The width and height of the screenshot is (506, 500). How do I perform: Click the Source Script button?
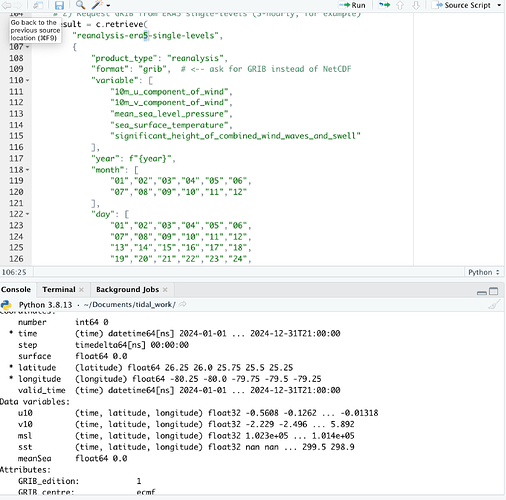tap(463, 5)
